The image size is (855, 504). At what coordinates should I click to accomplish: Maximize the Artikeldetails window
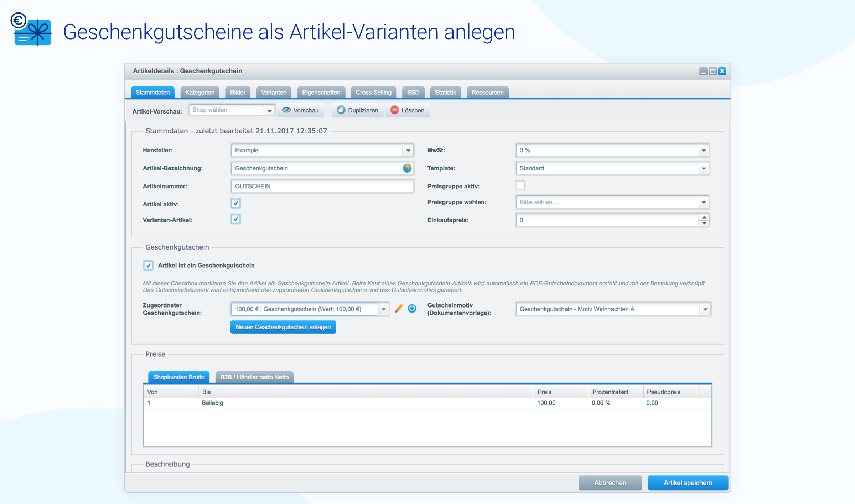coord(712,72)
